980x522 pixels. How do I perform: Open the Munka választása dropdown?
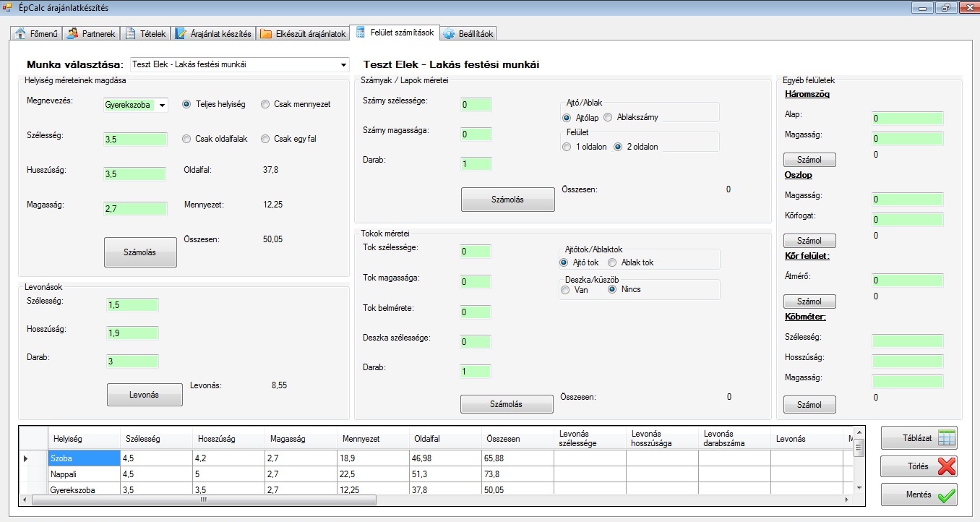point(343,65)
